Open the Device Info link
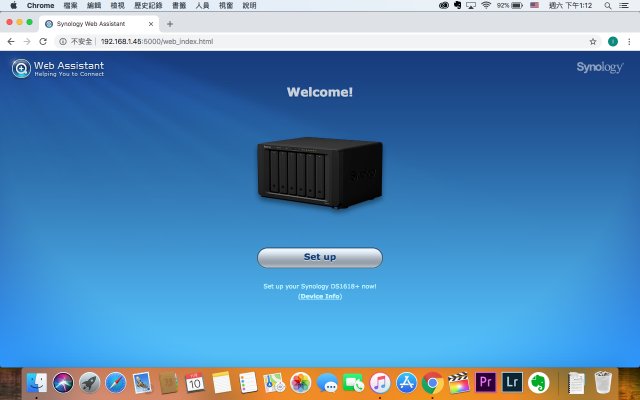Image resolution: width=640 pixels, height=400 pixels. click(320, 296)
